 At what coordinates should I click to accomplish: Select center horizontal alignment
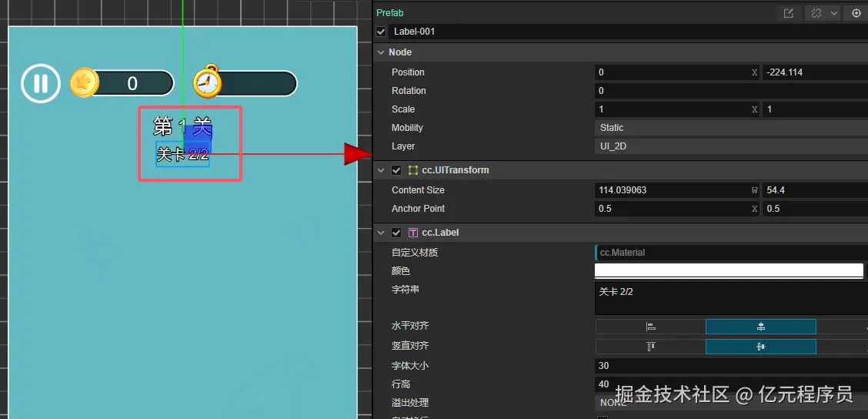point(760,327)
